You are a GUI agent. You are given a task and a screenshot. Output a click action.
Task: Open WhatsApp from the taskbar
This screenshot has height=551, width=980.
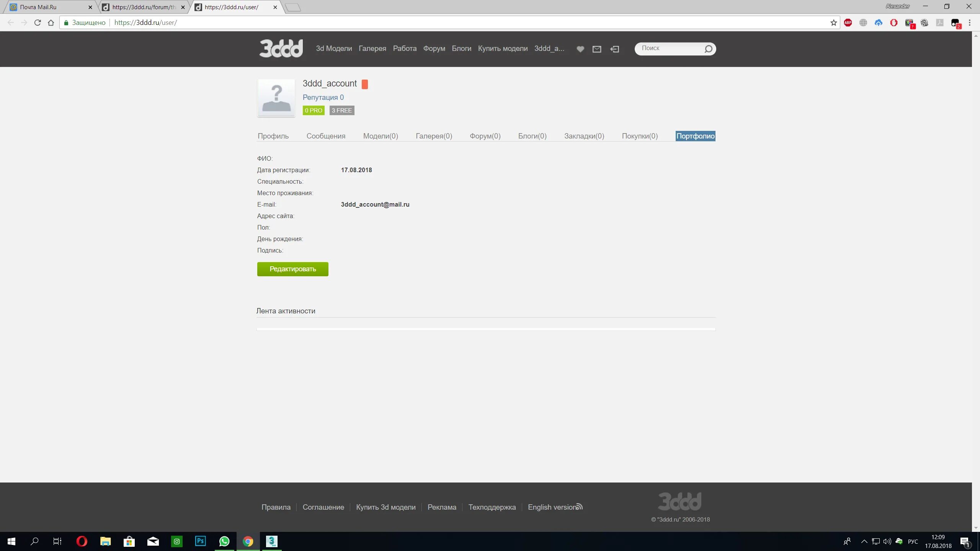point(224,541)
